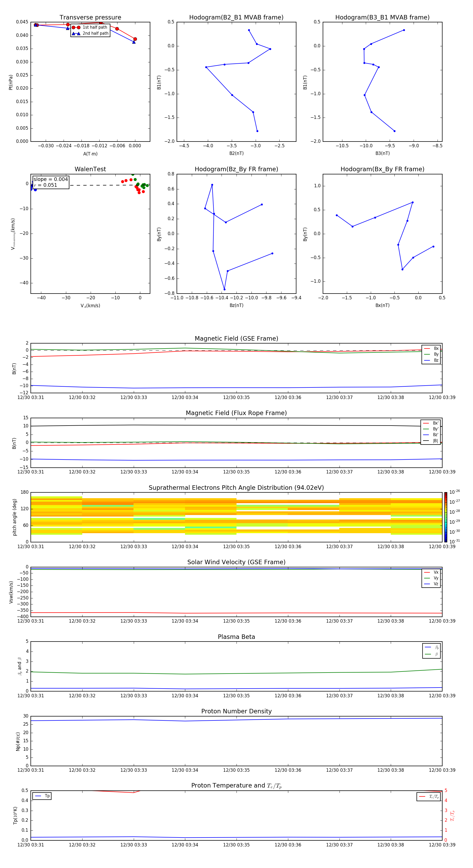The width and height of the screenshot is (473, 868).
Task: Click 'Bz' in the GSE Frame legend
Action: click(431, 360)
